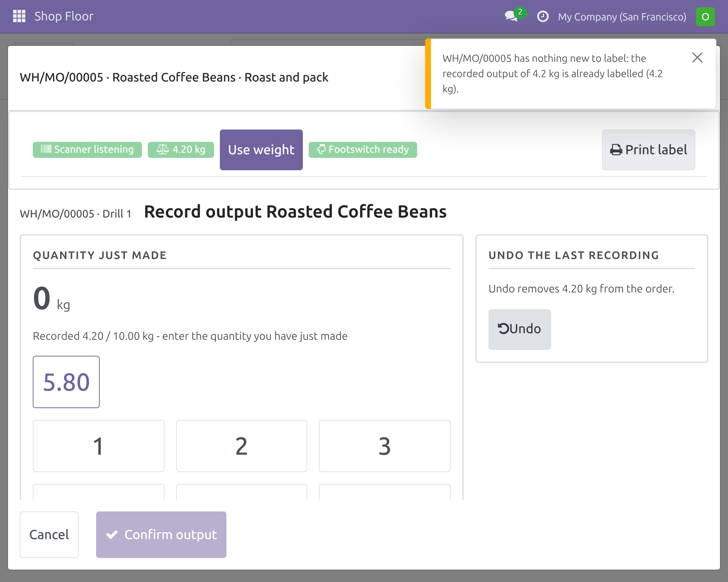728x582 pixels.
Task: Click Confirm output button
Action: (161, 535)
